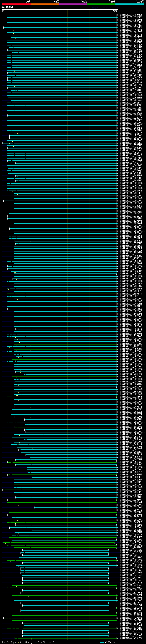Click the label UniRef100_Q5KEV1
The height and width of the screenshot is (644, 146).
[131, 324]
